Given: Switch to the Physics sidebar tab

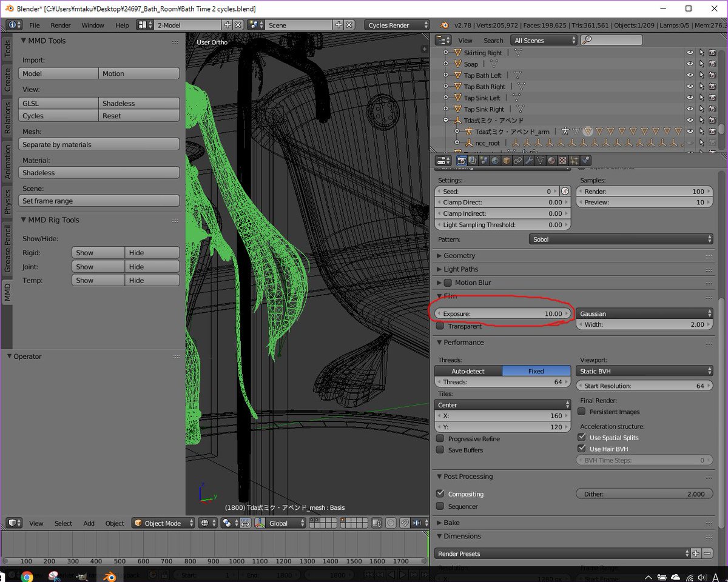Looking at the screenshot, I should click(7, 202).
